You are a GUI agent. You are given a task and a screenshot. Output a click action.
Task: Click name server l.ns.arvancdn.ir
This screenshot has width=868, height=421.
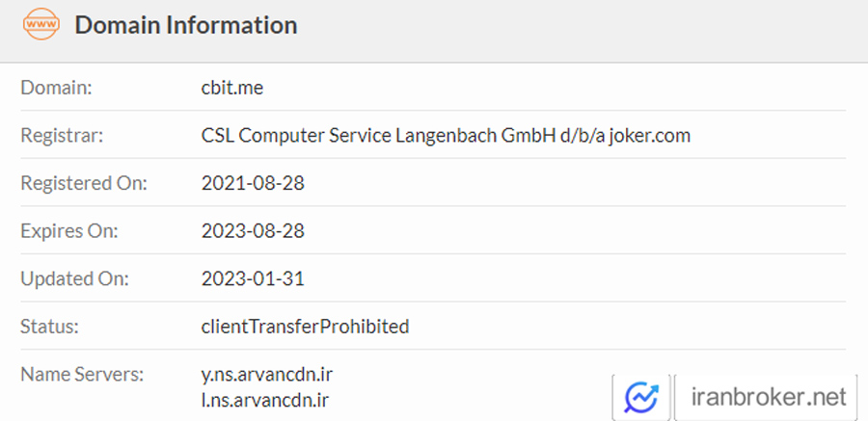click(x=265, y=400)
